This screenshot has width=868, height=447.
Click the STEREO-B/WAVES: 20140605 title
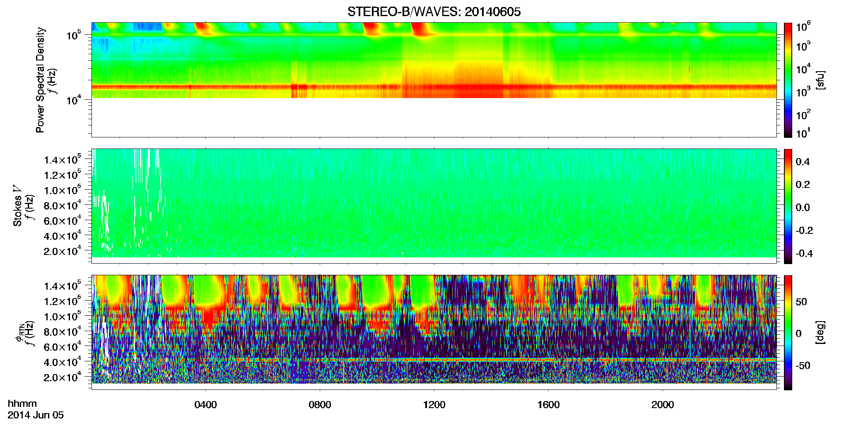[434, 12]
